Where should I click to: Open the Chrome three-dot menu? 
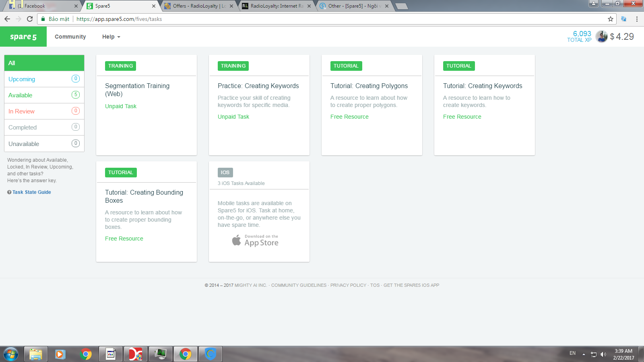[x=637, y=19]
